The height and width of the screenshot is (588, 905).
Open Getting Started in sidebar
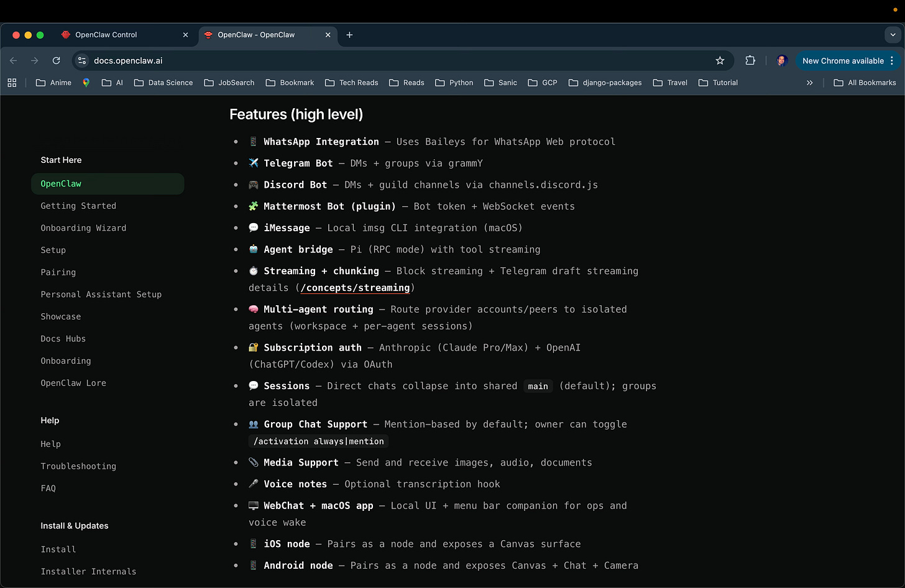pyautogui.click(x=78, y=206)
